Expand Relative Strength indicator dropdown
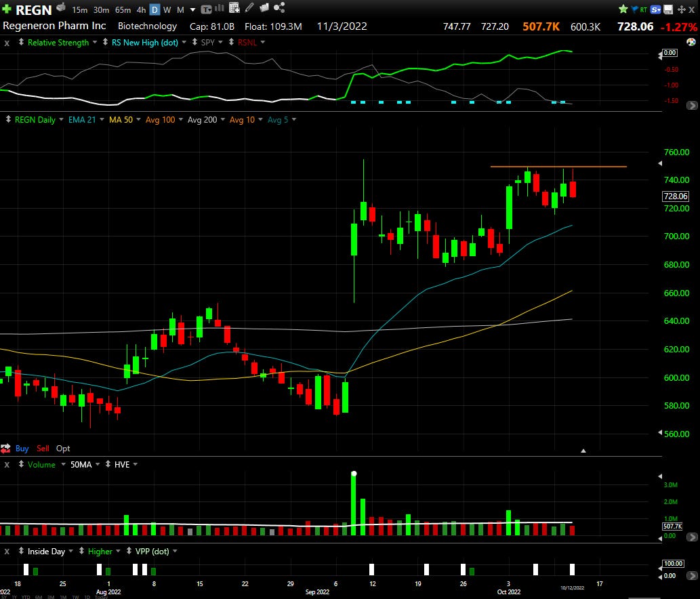The image size is (700, 599). click(95, 43)
